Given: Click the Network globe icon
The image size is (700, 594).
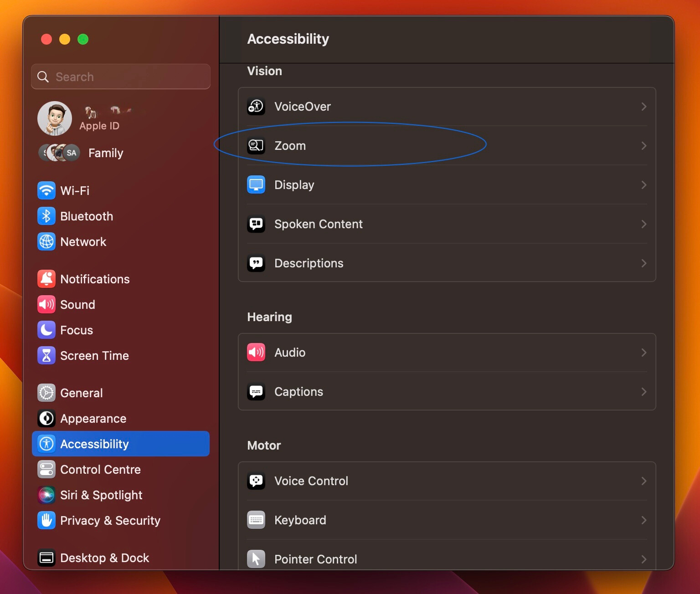Looking at the screenshot, I should [x=46, y=241].
